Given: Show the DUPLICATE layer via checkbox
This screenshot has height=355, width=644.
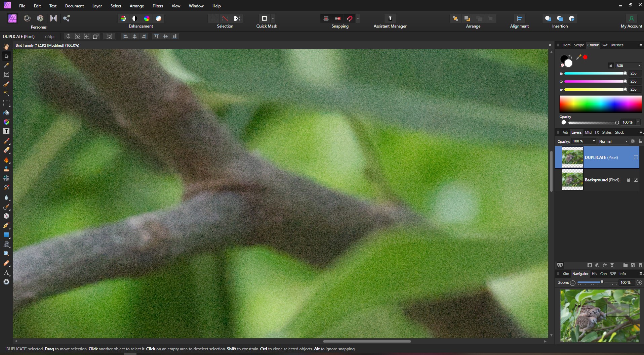Looking at the screenshot, I should click(636, 157).
